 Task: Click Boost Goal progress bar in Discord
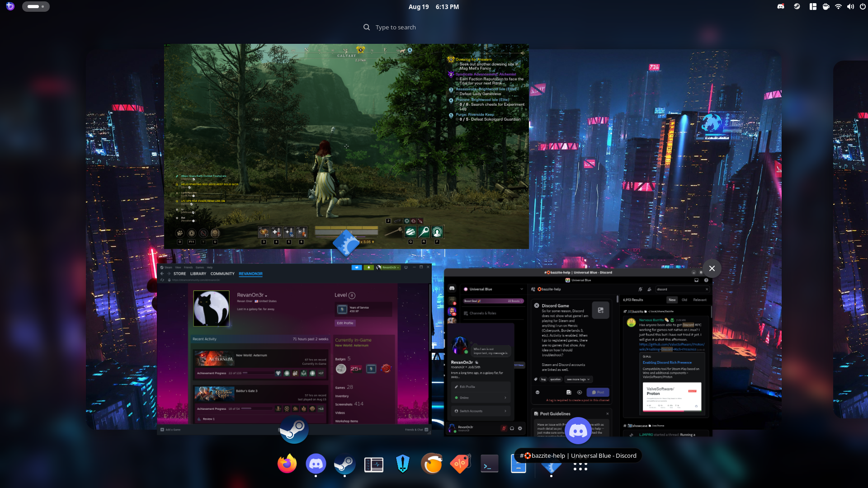(x=493, y=301)
